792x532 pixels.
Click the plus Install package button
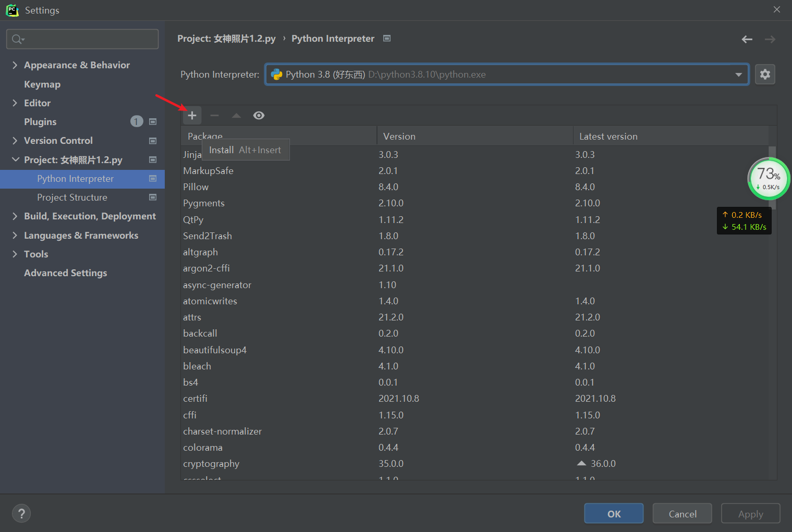tap(192, 115)
